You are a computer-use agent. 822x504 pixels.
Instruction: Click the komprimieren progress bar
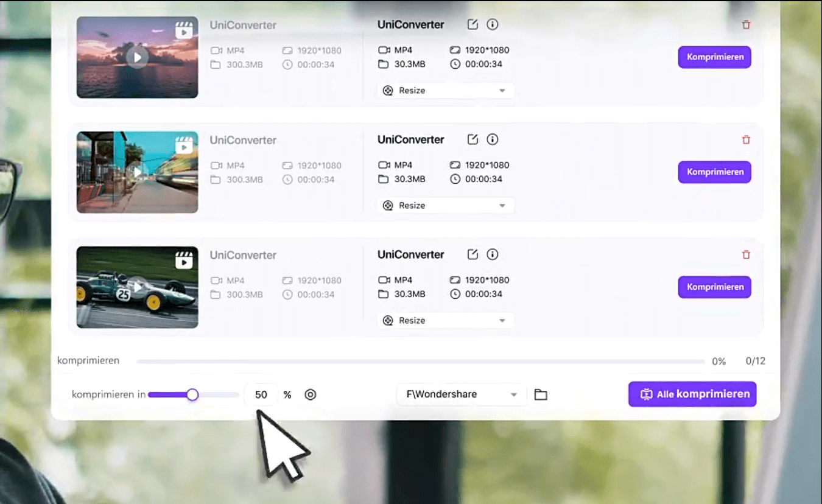pyautogui.click(x=420, y=362)
